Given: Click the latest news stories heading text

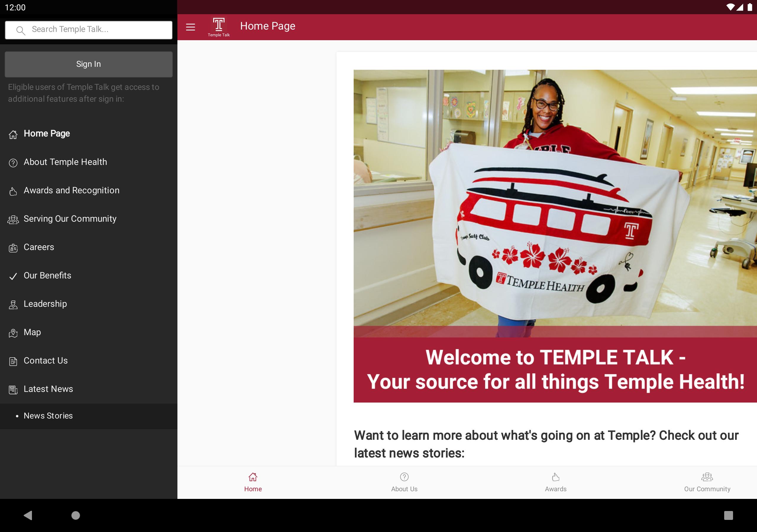Looking at the screenshot, I should click(x=546, y=444).
